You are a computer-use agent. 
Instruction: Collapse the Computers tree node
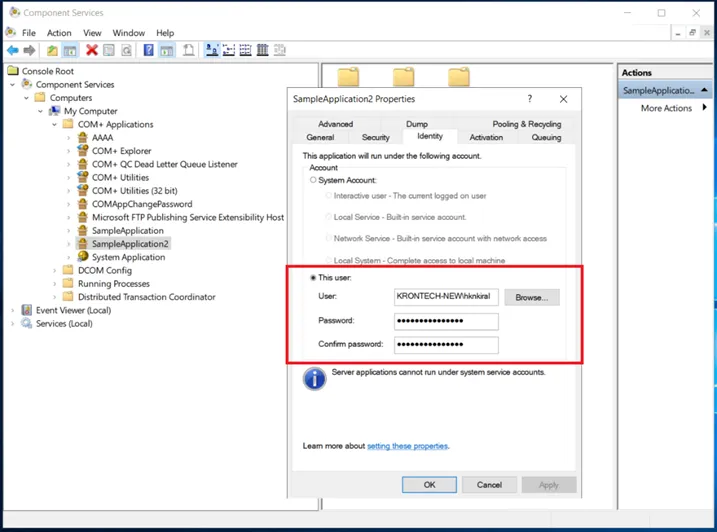26,98
